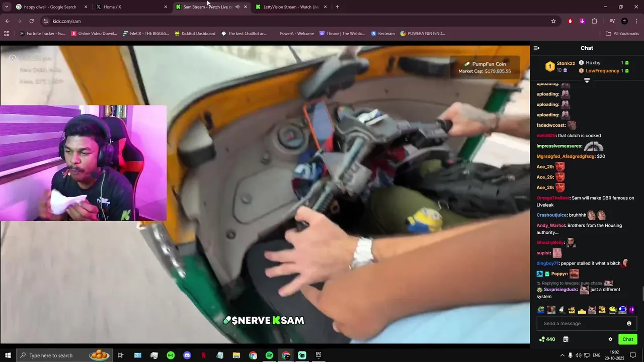Open Task View on taskbar
The height and width of the screenshot is (362, 644).
tap(121, 355)
